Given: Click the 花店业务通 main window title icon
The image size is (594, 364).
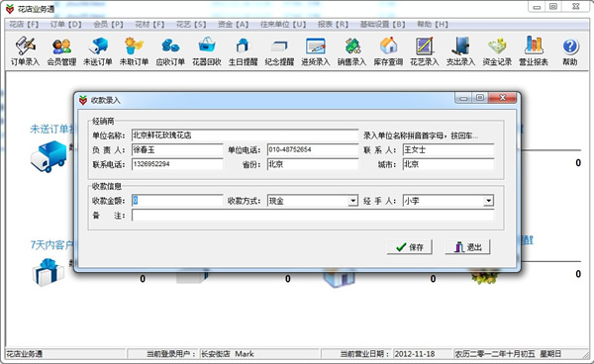Looking at the screenshot, I should pos(10,9).
